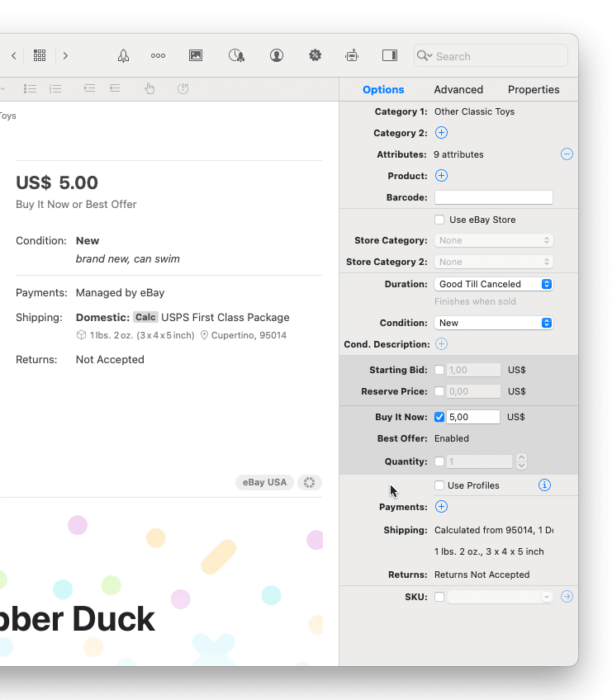Add a payment method with plus button
Image resolution: width=612 pixels, height=700 pixels.
pos(441,507)
